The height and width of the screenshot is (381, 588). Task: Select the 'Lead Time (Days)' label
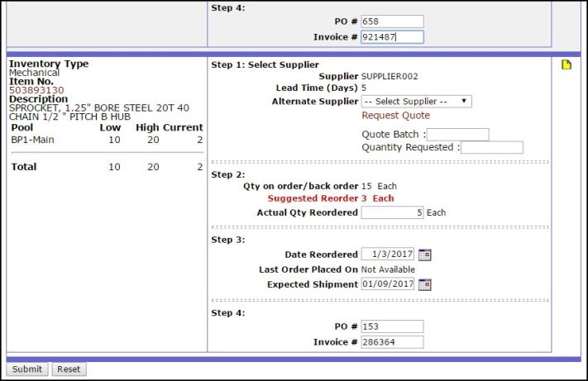coord(317,88)
